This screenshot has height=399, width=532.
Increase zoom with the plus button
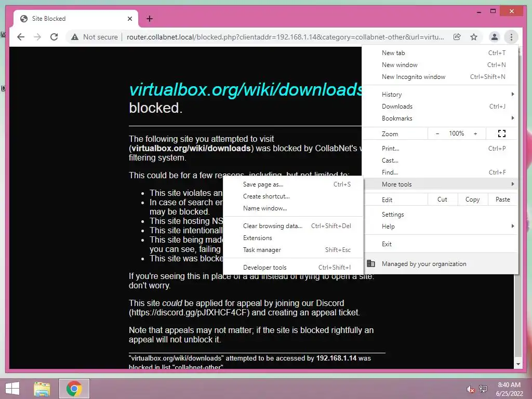pyautogui.click(x=475, y=134)
